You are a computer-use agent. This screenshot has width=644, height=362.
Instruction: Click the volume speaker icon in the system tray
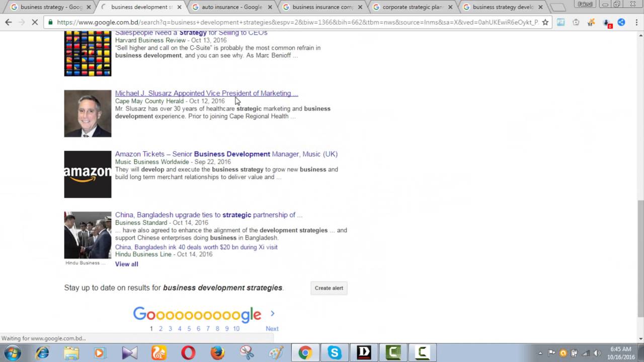point(597,353)
